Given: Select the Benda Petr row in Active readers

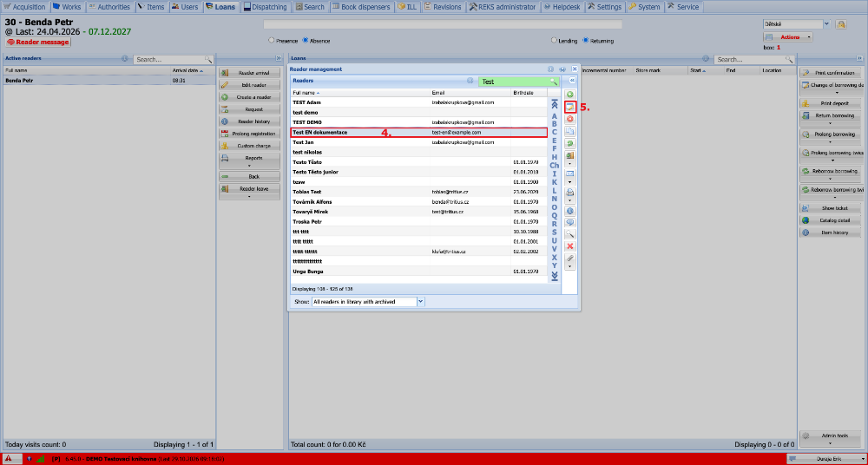Looking at the screenshot, I should pos(109,81).
